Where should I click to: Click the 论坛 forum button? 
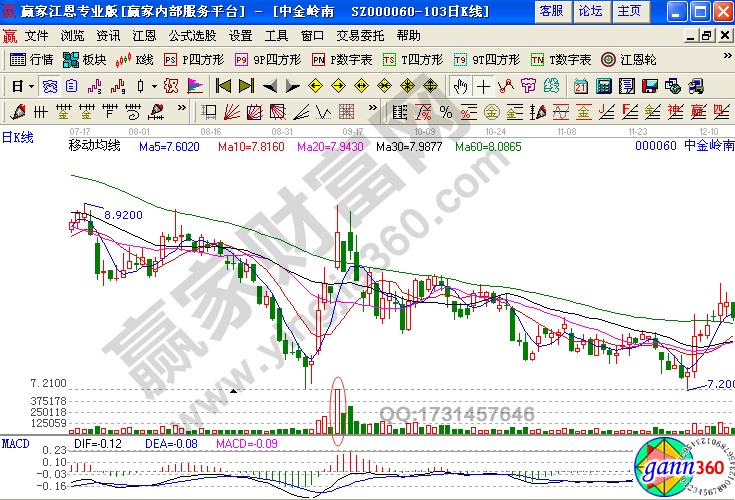point(590,11)
